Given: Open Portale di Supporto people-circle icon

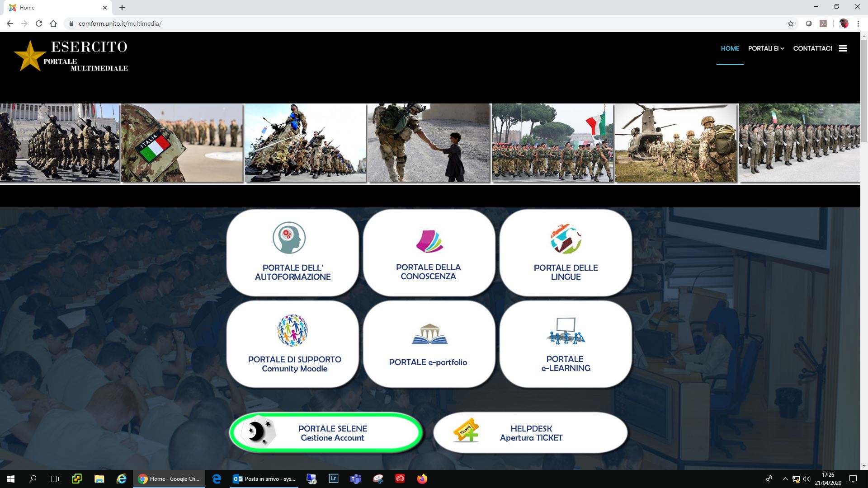Looking at the screenshot, I should (292, 330).
